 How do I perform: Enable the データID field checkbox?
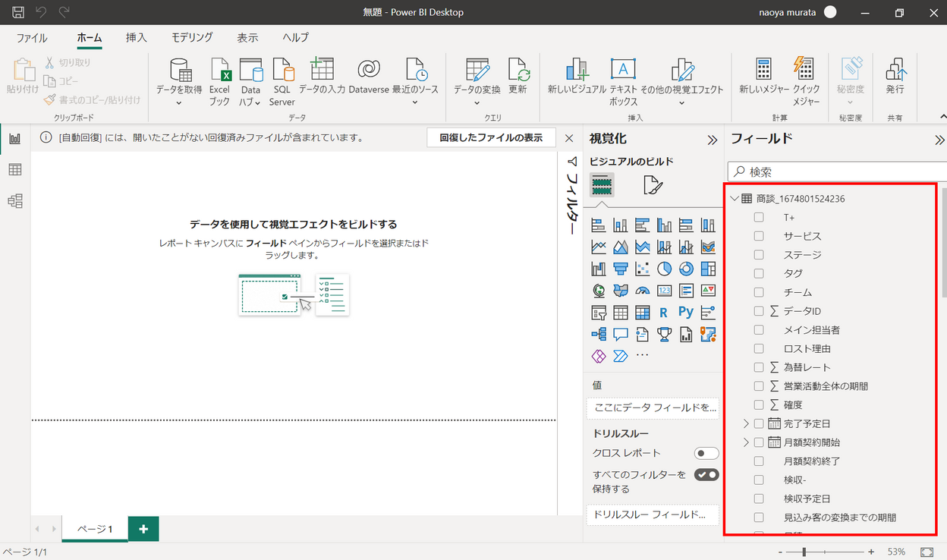coord(759,311)
